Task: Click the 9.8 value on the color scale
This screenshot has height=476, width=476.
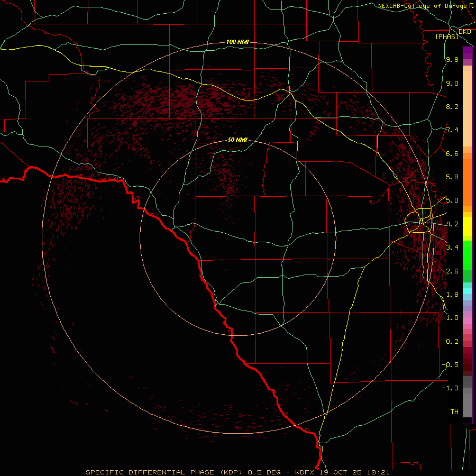Action: coord(452,60)
